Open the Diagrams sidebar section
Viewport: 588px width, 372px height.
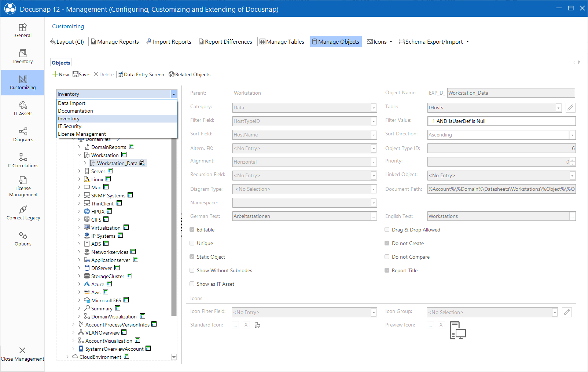23,135
